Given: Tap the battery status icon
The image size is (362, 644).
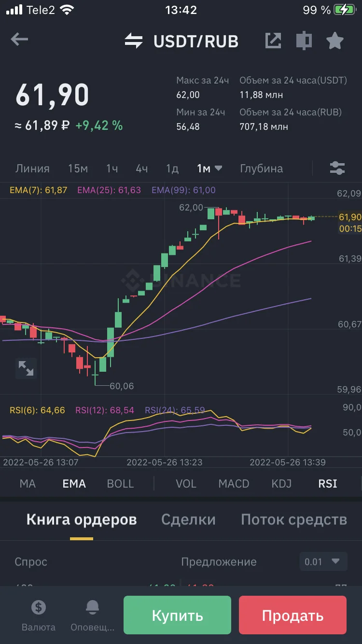Looking at the screenshot, I should click(x=345, y=10).
